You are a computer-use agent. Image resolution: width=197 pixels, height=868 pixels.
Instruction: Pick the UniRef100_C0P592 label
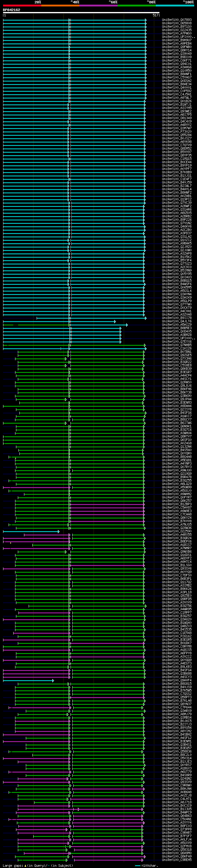pos(177,91)
